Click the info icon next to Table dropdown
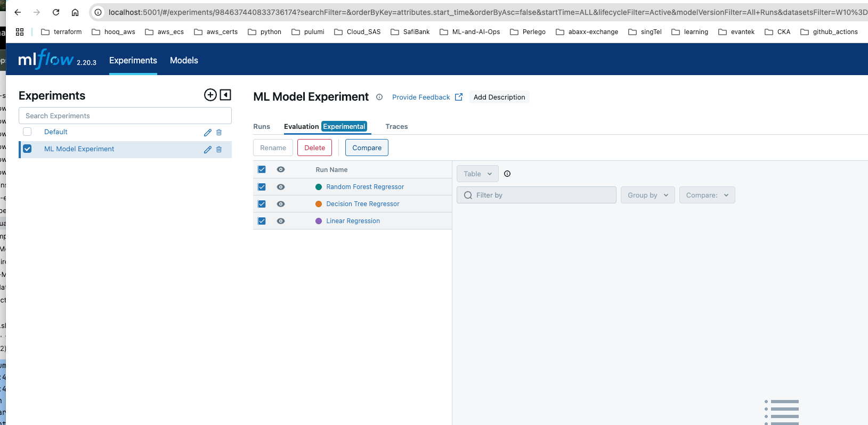 tap(507, 174)
